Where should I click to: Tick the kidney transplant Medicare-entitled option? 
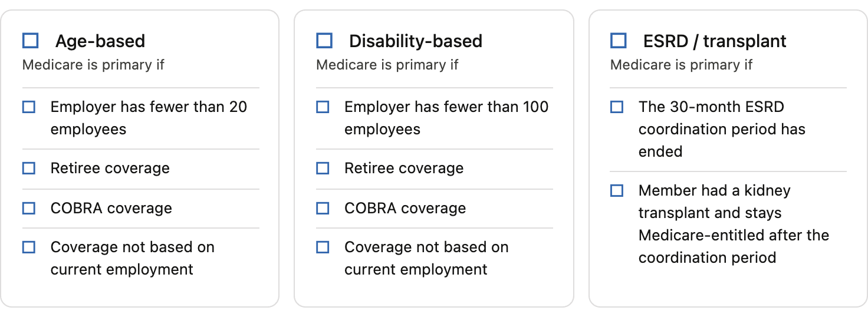click(617, 191)
